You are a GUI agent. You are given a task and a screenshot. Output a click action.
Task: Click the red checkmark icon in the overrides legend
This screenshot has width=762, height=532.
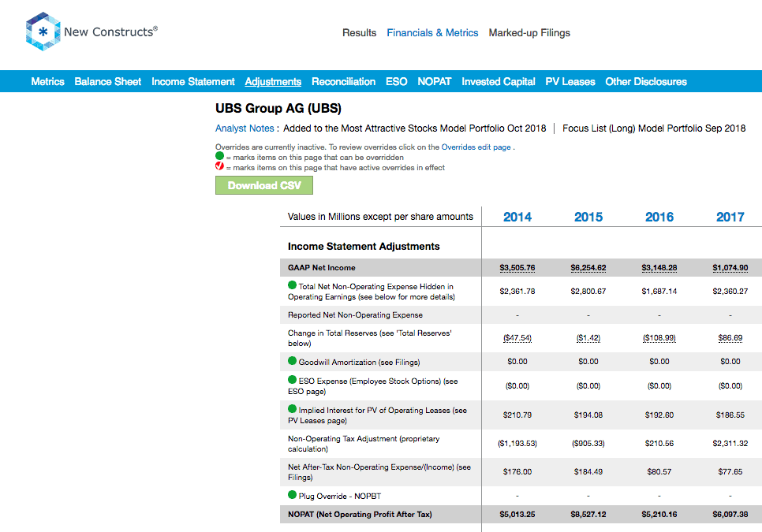pyautogui.click(x=219, y=166)
